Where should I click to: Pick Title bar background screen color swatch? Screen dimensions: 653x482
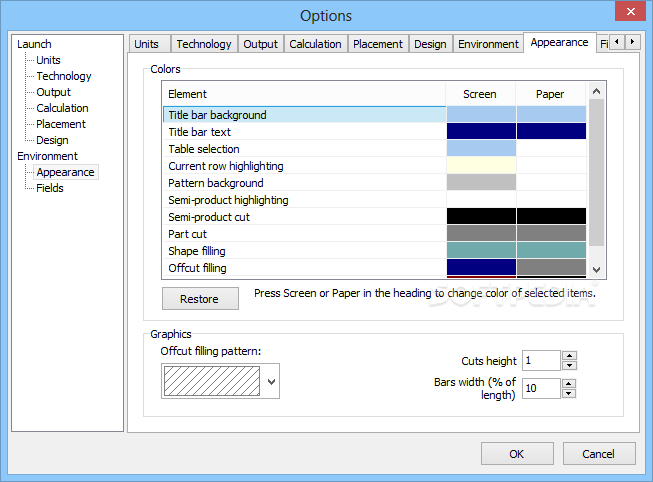[x=481, y=114]
